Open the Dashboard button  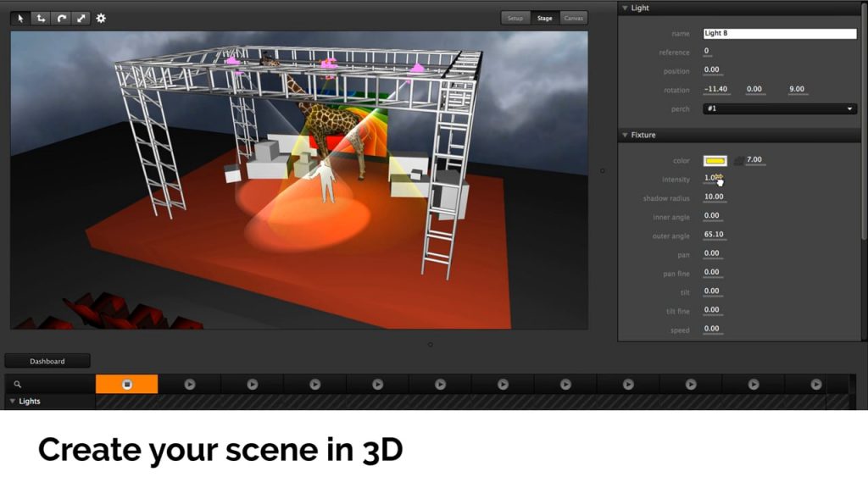[47, 361]
